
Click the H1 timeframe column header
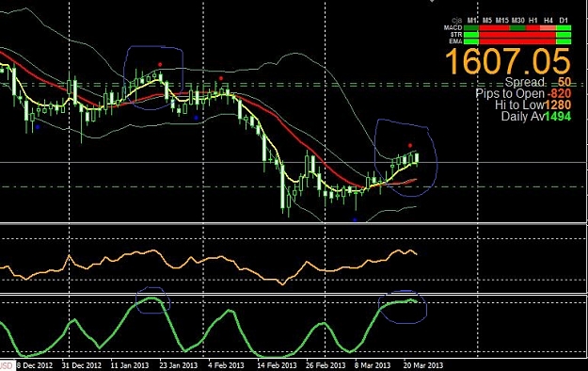pos(532,21)
